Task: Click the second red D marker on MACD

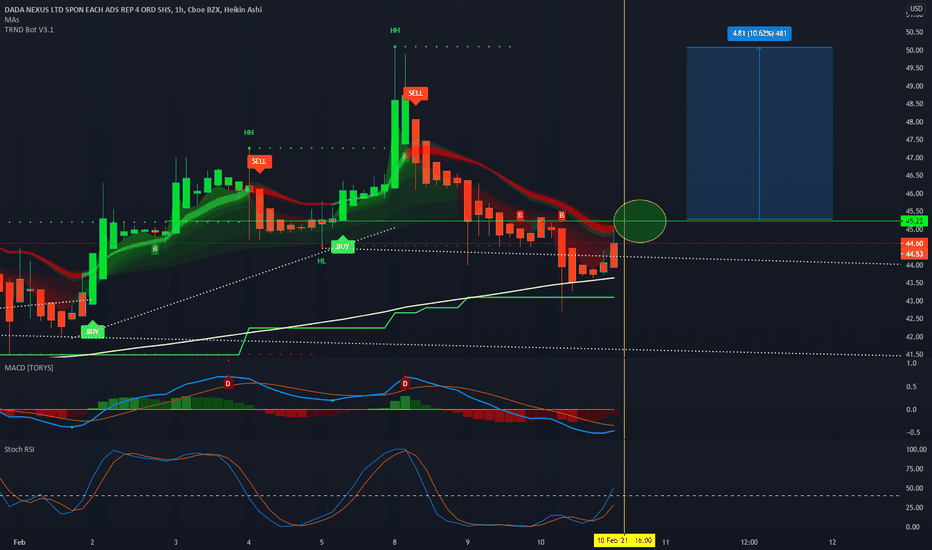Action: pyautogui.click(x=405, y=383)
